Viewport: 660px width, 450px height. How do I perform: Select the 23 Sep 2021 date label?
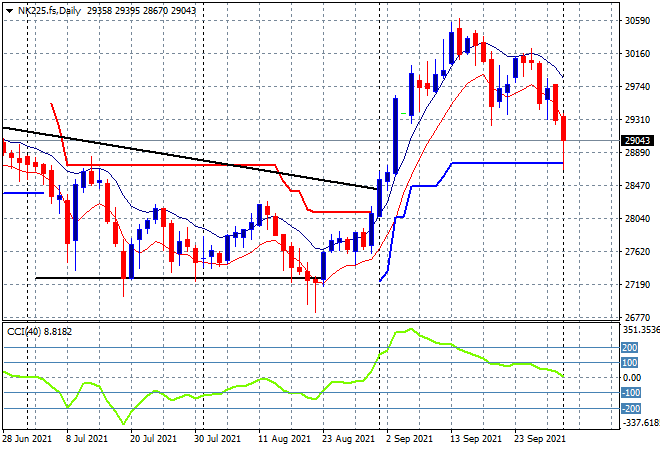click(540, 439)
